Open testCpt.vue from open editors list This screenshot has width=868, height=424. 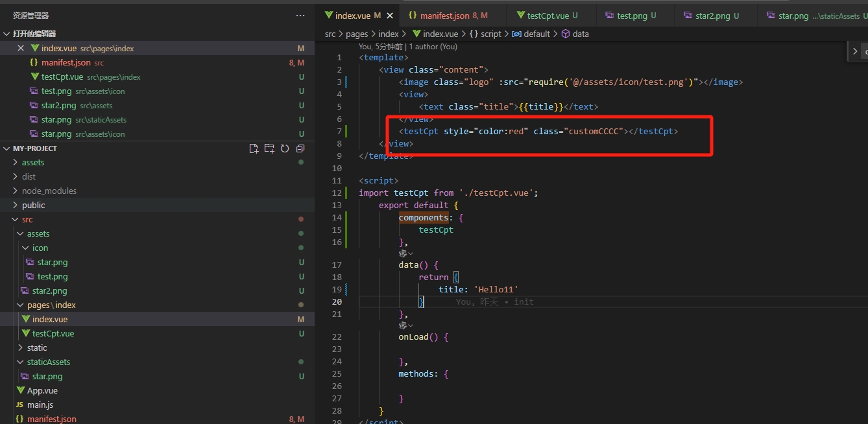[x=157, y=77]
